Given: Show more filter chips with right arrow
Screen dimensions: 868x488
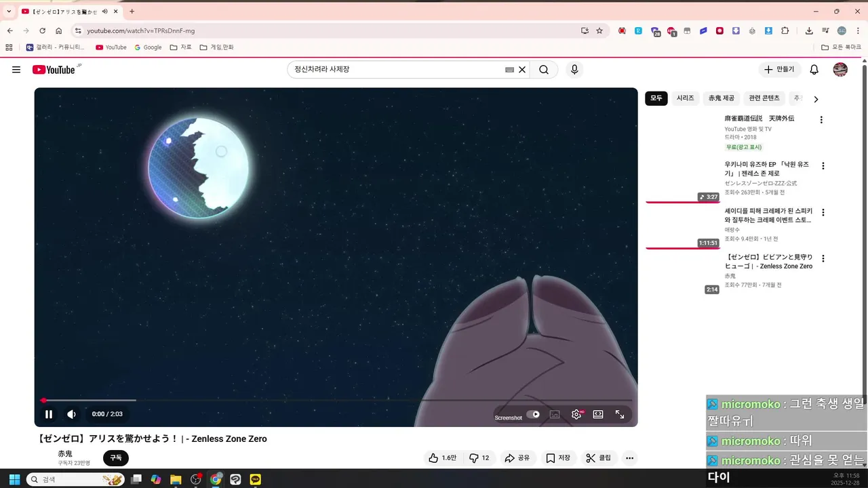Looking at the screenshot, I should coord(816,99).
